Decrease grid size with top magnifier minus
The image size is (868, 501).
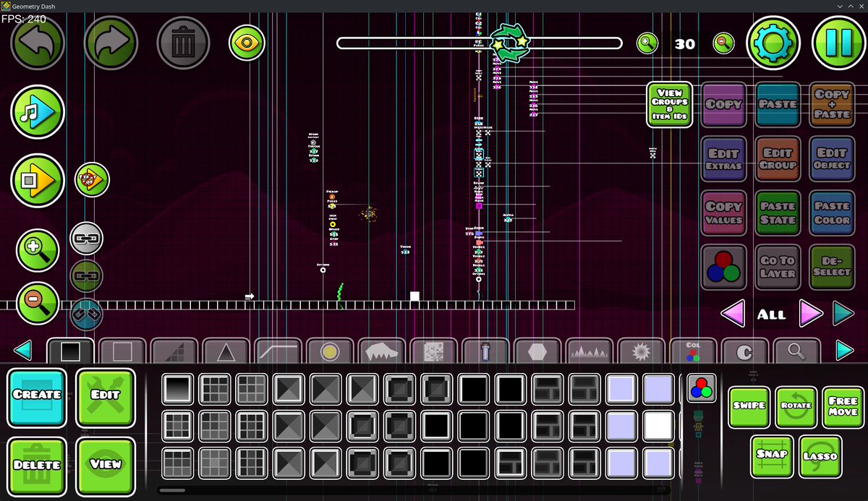(x=724, y=43)
